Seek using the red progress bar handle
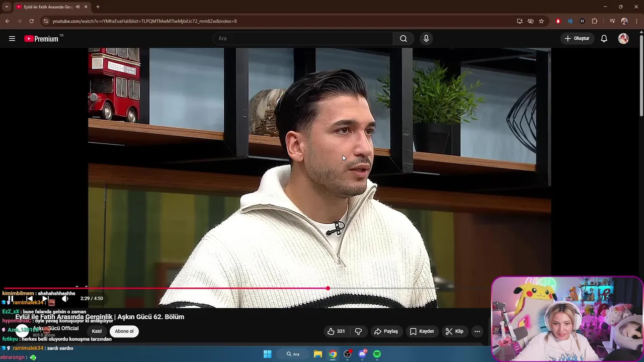644x362 pixels. coord(328,288)
